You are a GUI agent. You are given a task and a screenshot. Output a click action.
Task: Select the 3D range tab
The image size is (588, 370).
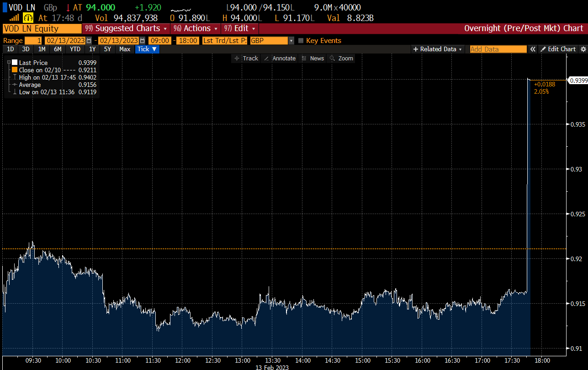[x=26, y=49]
